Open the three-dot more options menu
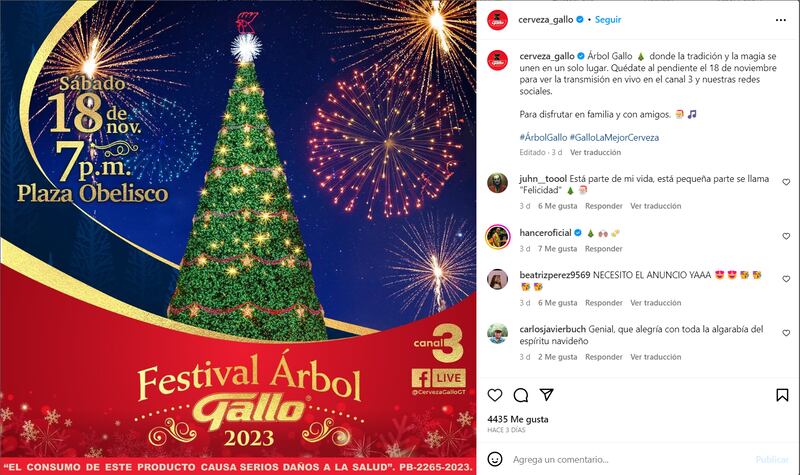 [x=781, y=20]
